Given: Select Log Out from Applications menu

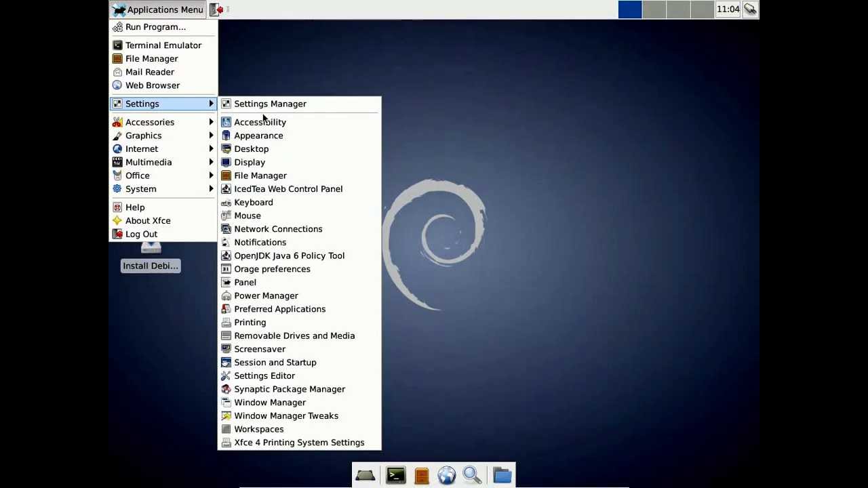Looking at the screenshot, I should coord(141,234).
